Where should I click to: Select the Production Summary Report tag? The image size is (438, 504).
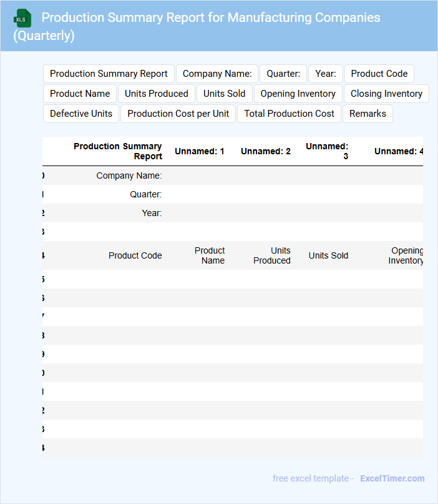click(x=109, y=74)
